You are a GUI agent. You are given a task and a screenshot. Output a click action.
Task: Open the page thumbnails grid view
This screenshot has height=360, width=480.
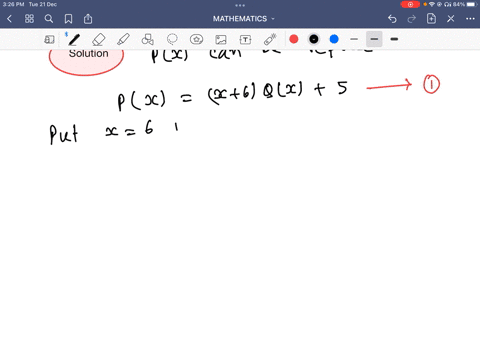tap(29, 19)
